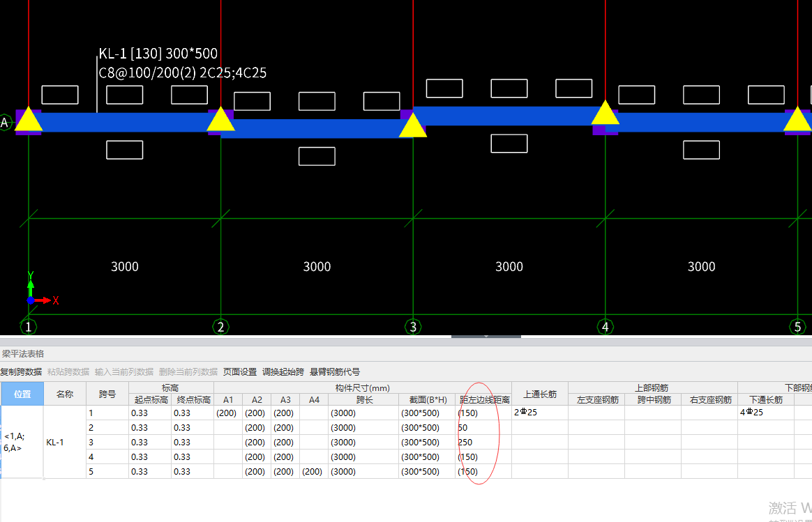
Task: Click the 终点标高 column header
Action: point(193,400)
